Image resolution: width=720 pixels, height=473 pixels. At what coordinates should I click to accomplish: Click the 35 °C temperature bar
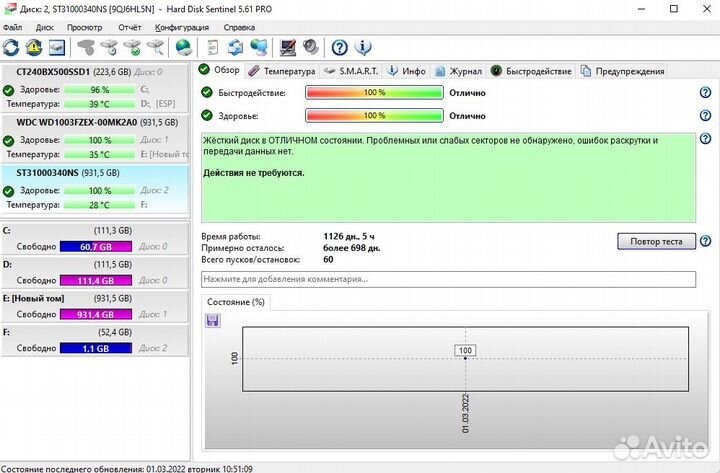(100, 154)
